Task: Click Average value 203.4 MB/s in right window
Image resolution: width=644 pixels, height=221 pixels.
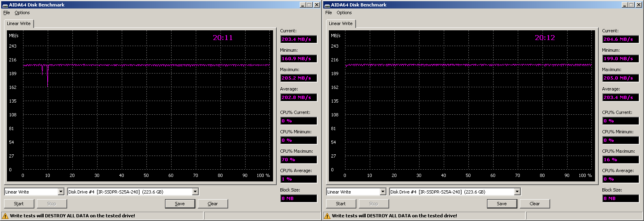Action: coord(621,97)
